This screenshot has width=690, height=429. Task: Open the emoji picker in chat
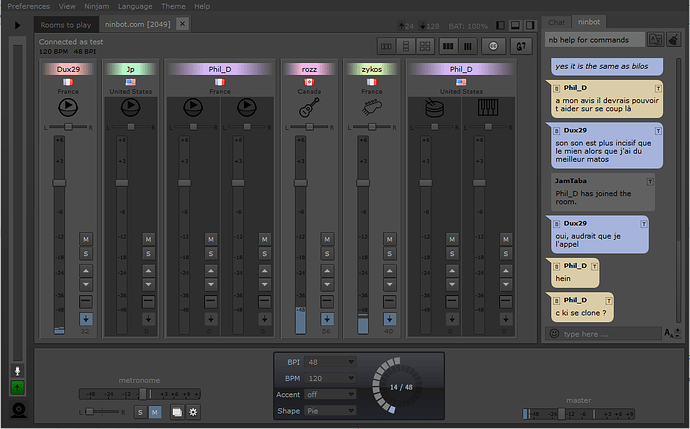point(554,334)
